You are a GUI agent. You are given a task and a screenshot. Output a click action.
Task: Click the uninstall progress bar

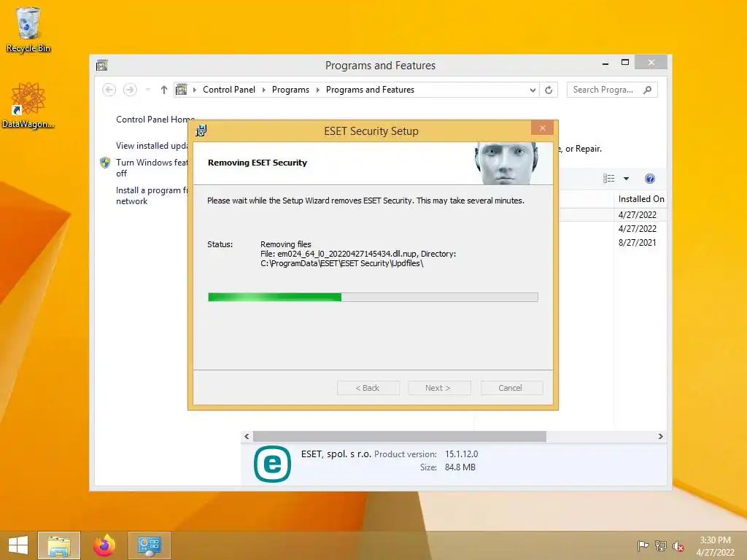[373, 297]
